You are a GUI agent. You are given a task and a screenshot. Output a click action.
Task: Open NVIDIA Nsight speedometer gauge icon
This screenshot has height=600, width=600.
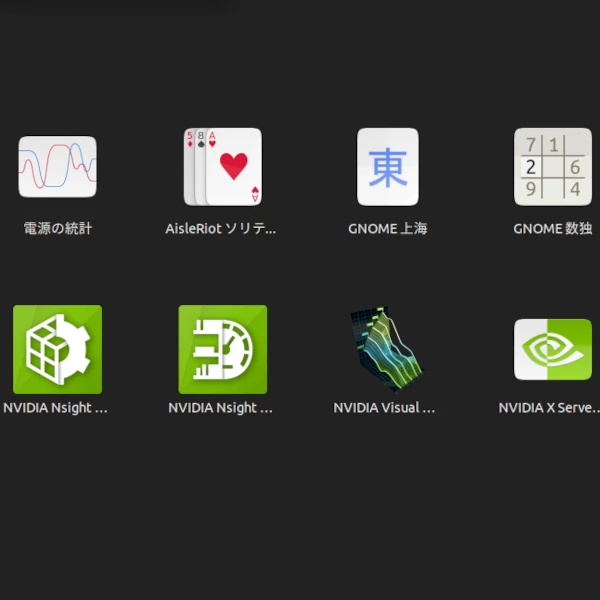pyautogui.click(x=223, y=349)
